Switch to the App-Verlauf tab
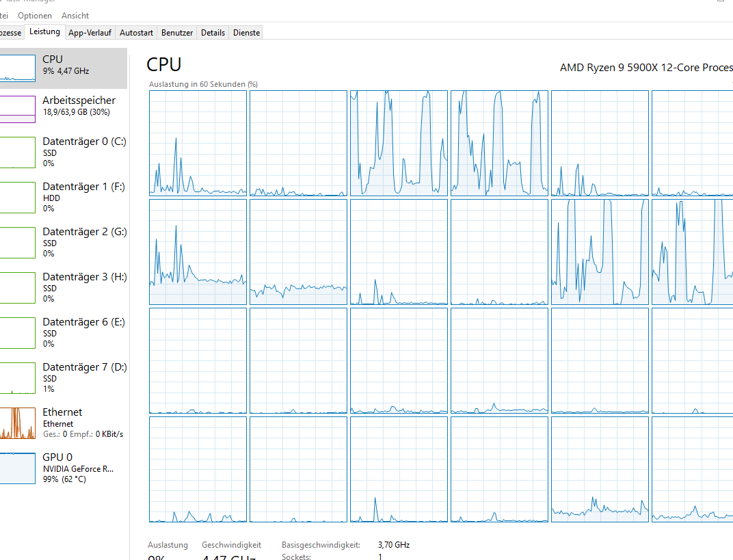 (90, 32)
